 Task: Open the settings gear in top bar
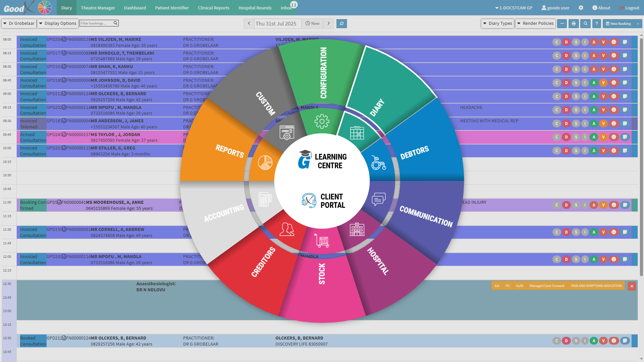581,8
